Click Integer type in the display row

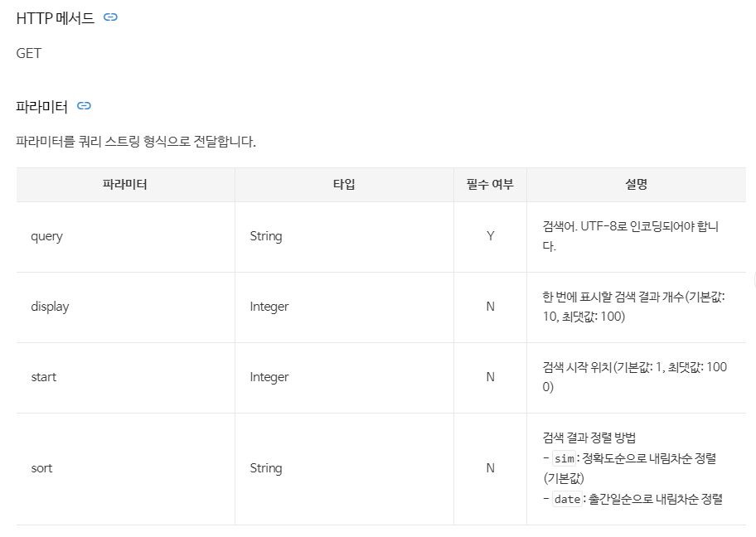coord(269,307)
